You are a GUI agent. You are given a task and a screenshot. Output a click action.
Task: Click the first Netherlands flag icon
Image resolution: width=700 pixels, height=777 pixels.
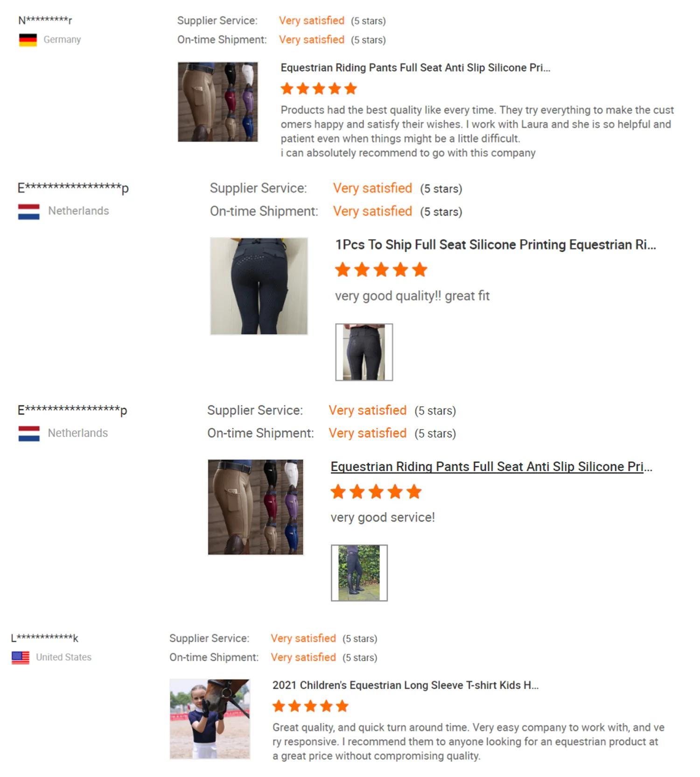[29, 212]
